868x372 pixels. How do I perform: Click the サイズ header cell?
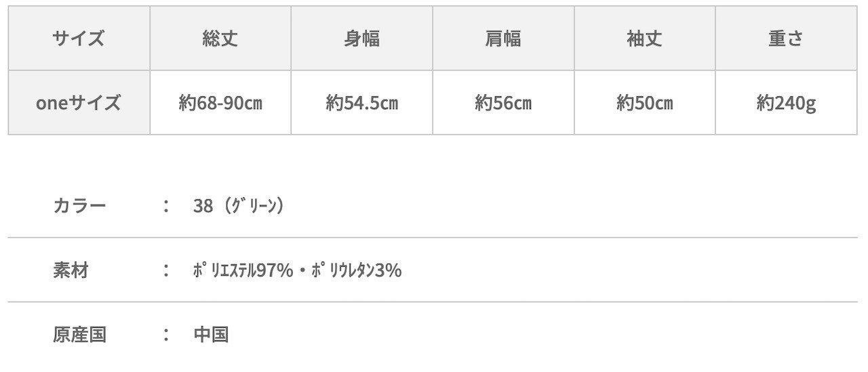[x=79, y=39]
